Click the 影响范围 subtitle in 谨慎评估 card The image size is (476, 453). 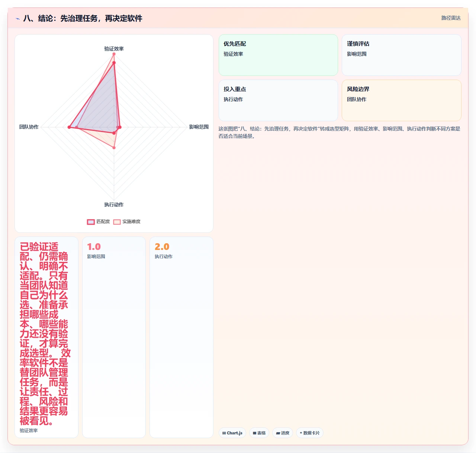[357, 54]
